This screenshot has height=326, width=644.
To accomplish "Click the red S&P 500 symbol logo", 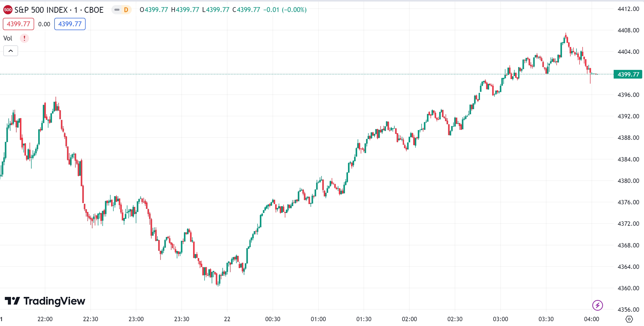I will [x=8, y=10].
